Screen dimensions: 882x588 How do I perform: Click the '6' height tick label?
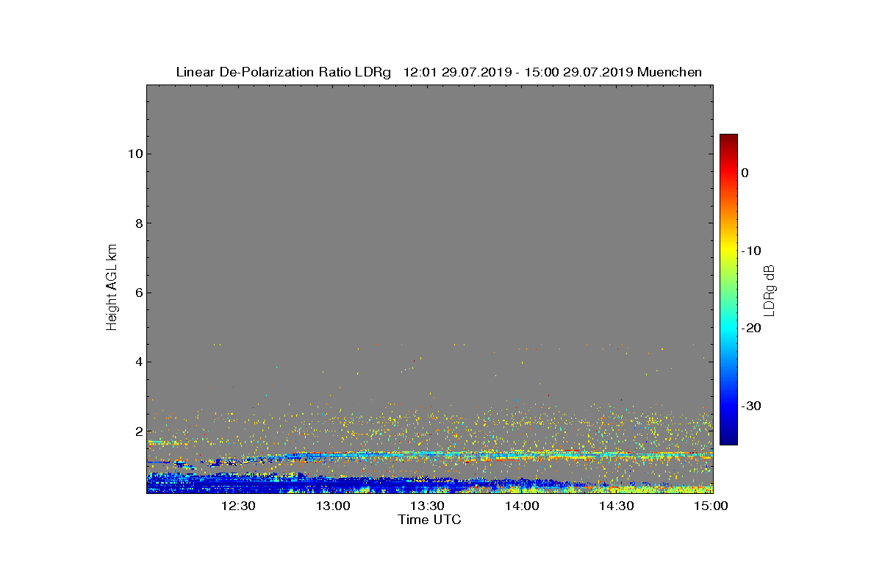pyautogui.click(x=138, y=293)
